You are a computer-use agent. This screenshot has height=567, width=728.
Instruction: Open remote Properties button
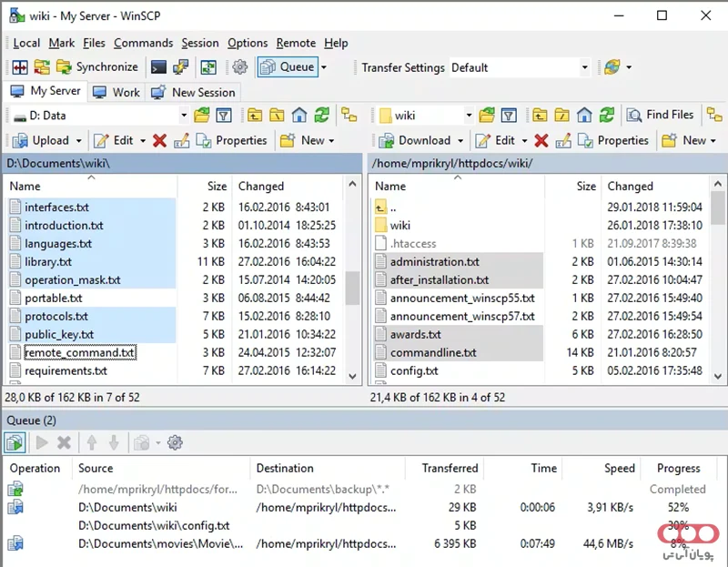click(x=613, y=140)
